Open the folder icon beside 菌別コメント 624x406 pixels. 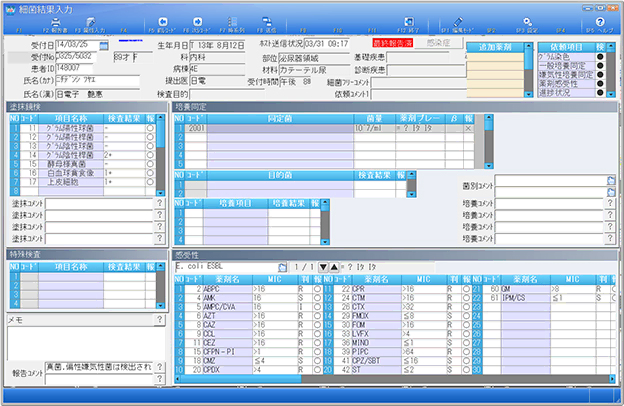point(610,179)
